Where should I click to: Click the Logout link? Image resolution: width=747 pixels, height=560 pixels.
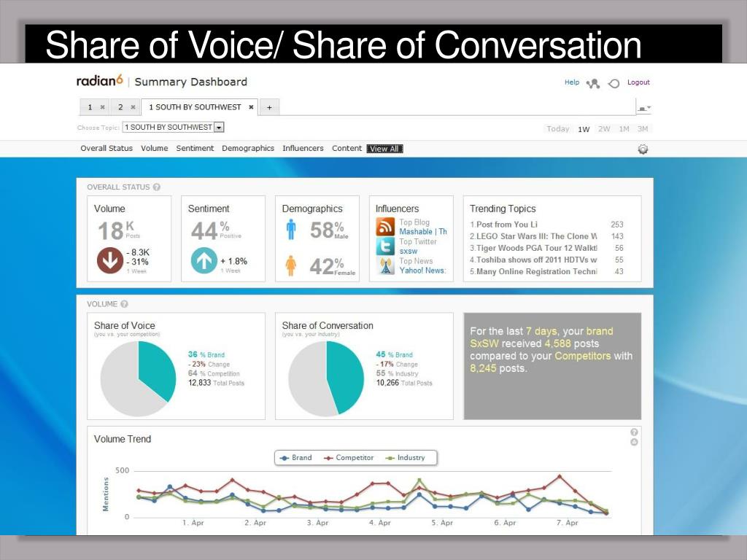click(x=638, y=82)
